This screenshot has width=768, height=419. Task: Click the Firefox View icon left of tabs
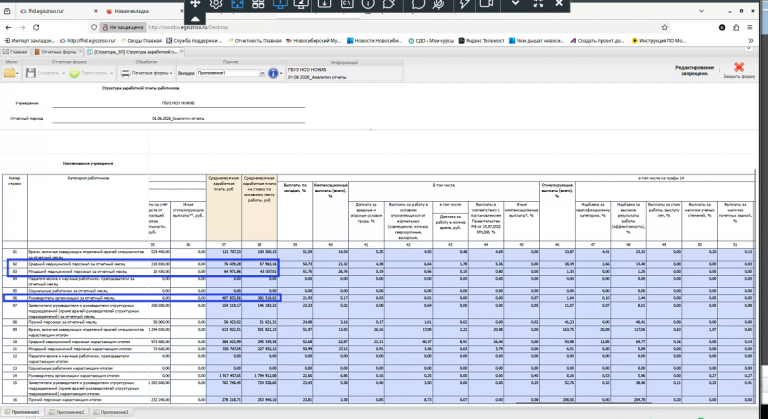click(7, 11)
